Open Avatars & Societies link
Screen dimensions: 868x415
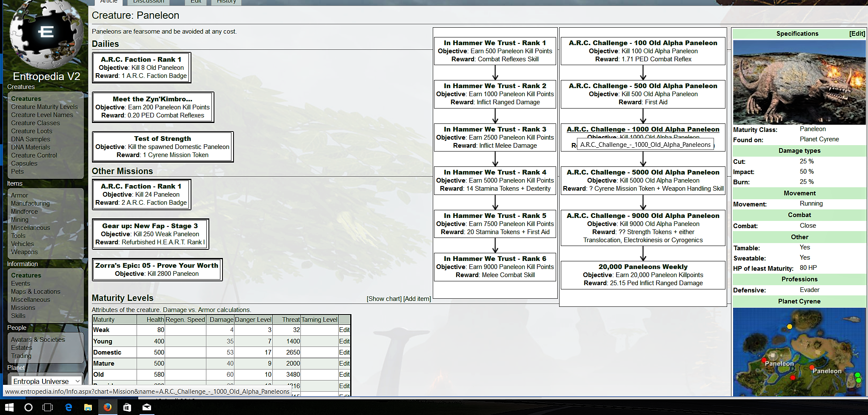[38, 340]
